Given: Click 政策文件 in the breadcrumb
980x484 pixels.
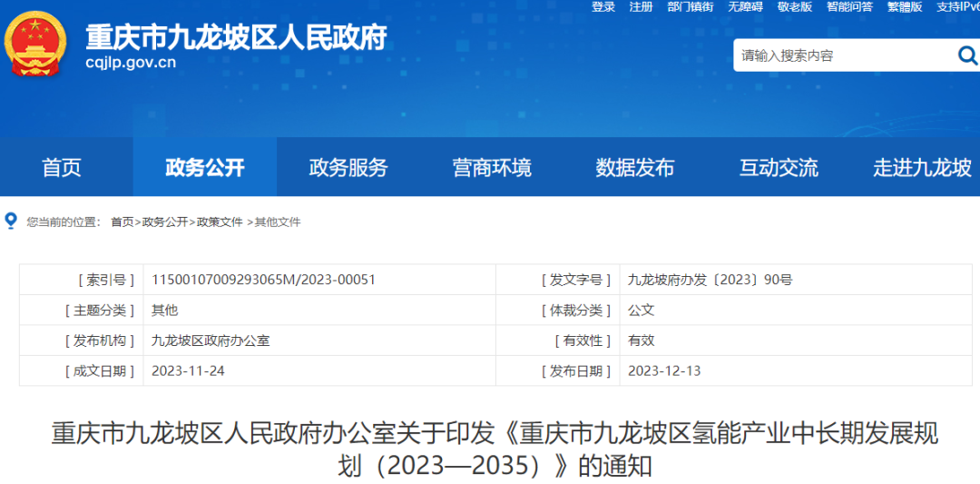Looking at the screenshot, I should click(220, 222).
